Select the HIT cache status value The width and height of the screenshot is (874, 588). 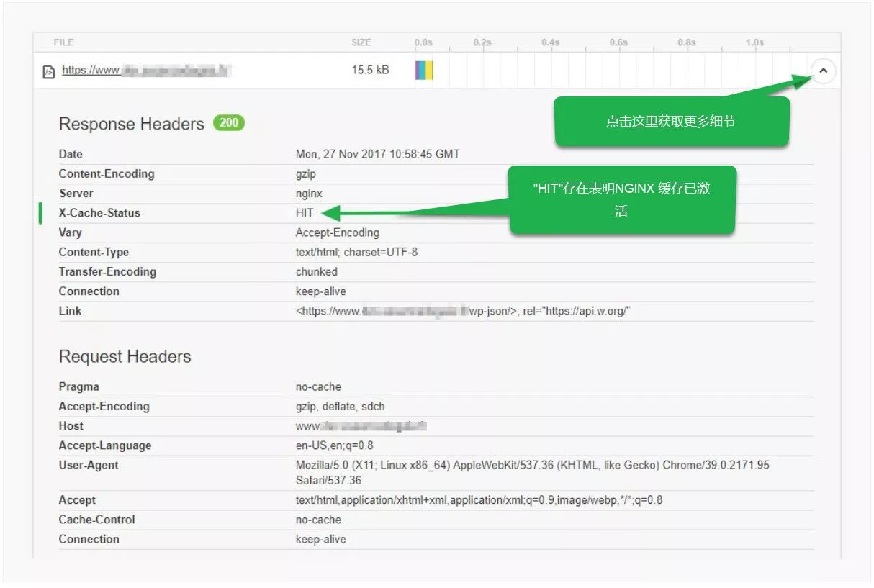point(305,213)
